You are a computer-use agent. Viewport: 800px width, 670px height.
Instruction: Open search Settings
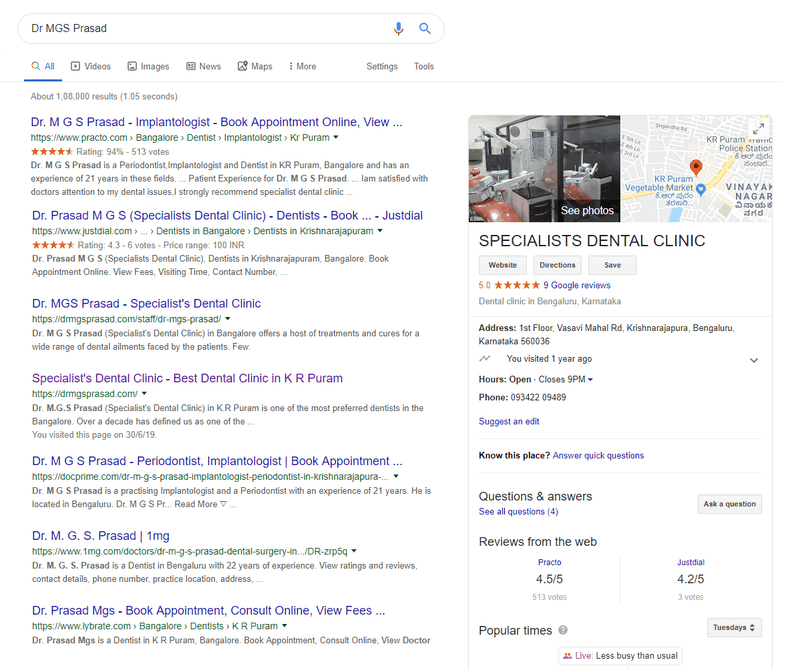pyautogui.click(x=382, y=66)
